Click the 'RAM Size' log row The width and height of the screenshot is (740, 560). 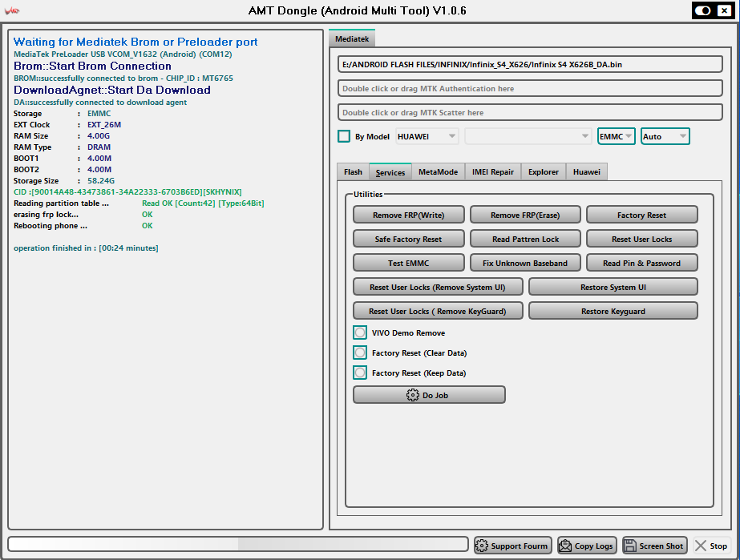(62, 136)
